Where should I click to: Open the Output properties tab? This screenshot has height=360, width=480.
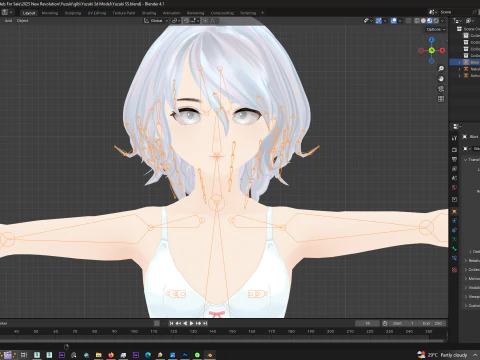(x=454, y=159)
